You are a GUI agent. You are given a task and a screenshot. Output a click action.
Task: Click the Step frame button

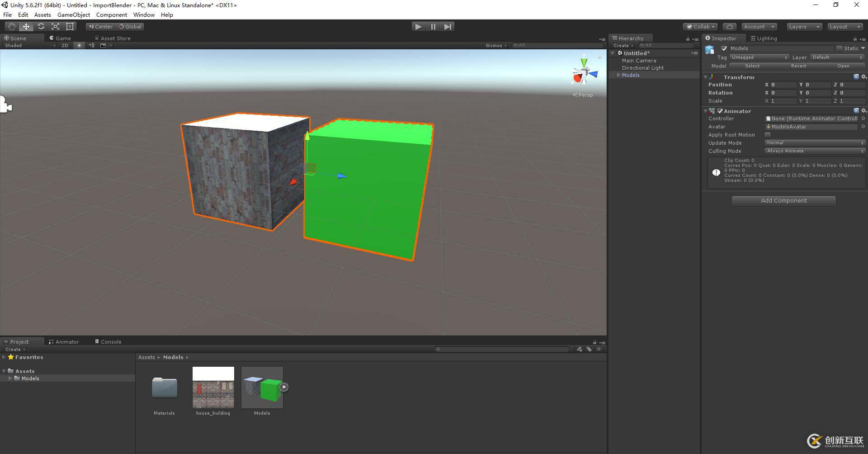pos(448,27)
